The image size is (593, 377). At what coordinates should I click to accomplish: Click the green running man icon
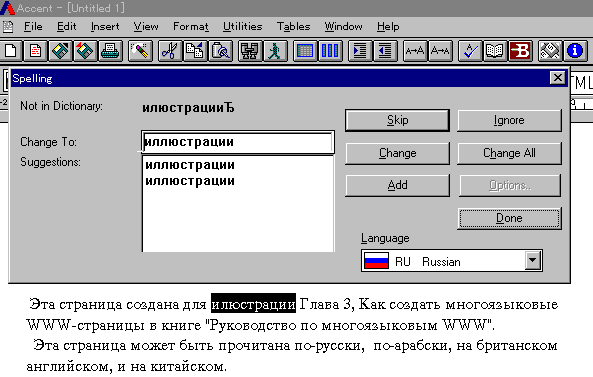point(275,51)
